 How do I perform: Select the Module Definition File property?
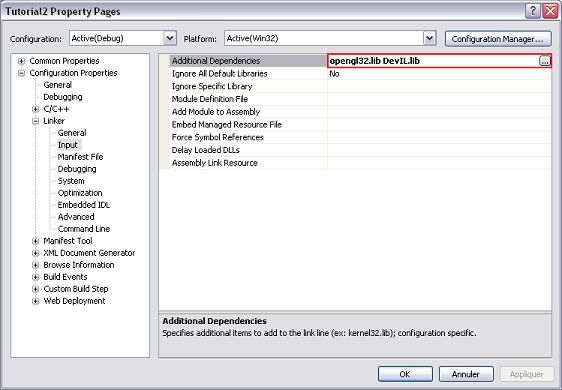210,99
